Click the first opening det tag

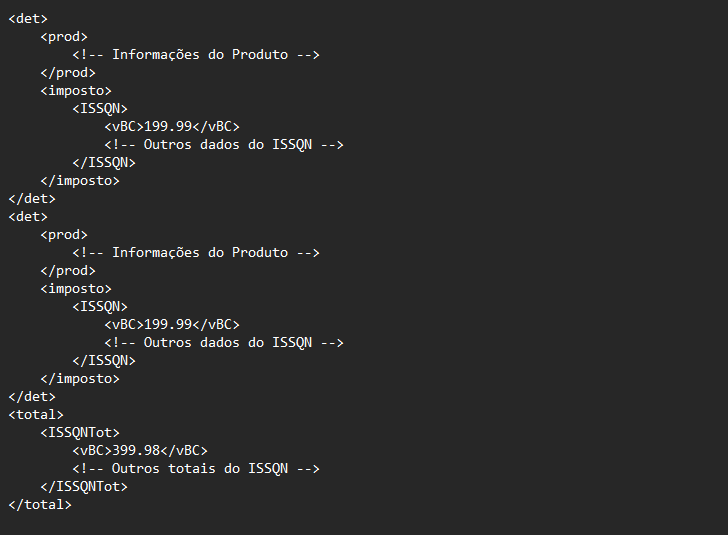click(28, 19)
